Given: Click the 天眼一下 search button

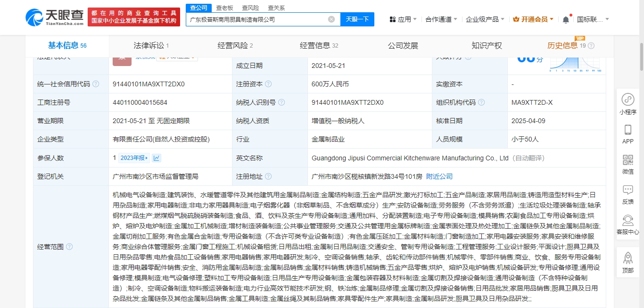Looking at the screenshot, I should tap(357, 19).
